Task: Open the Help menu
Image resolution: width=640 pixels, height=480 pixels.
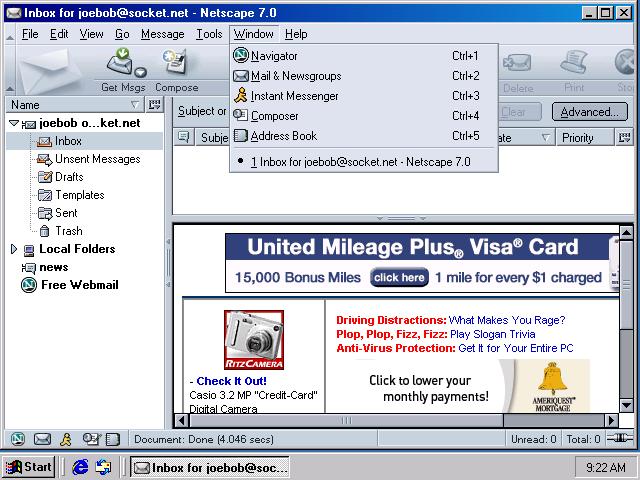Action: [x=296, y=34]
